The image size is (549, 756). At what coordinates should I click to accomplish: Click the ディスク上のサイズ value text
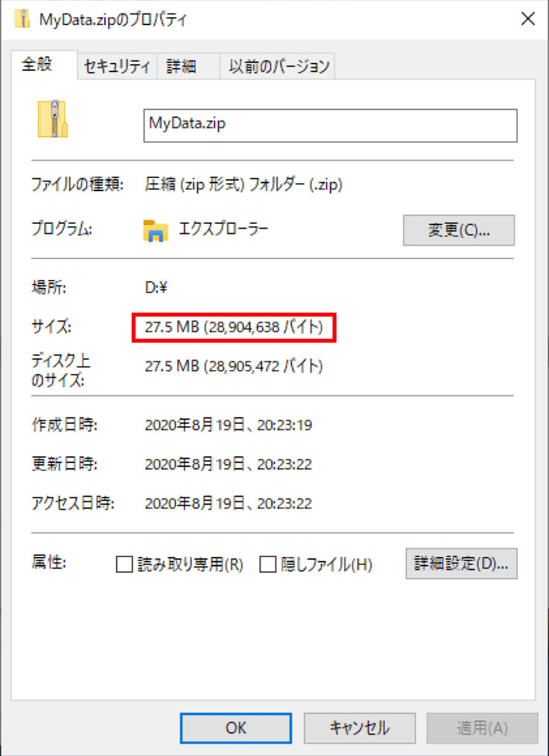click(234, 367)
